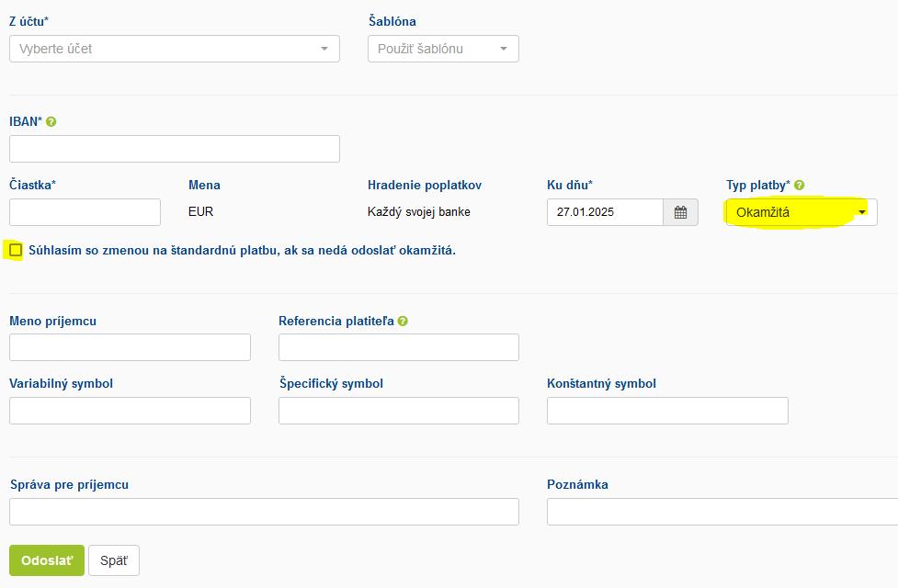
Task: Click Referencia platiteľa help icon
Action: (404, 322)
